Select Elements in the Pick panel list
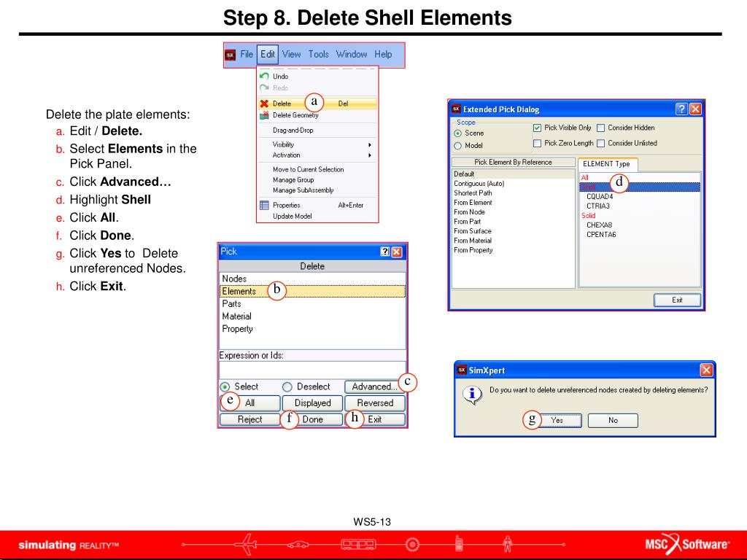Viewport: 747px width, 560px height. tap(312, 291)
